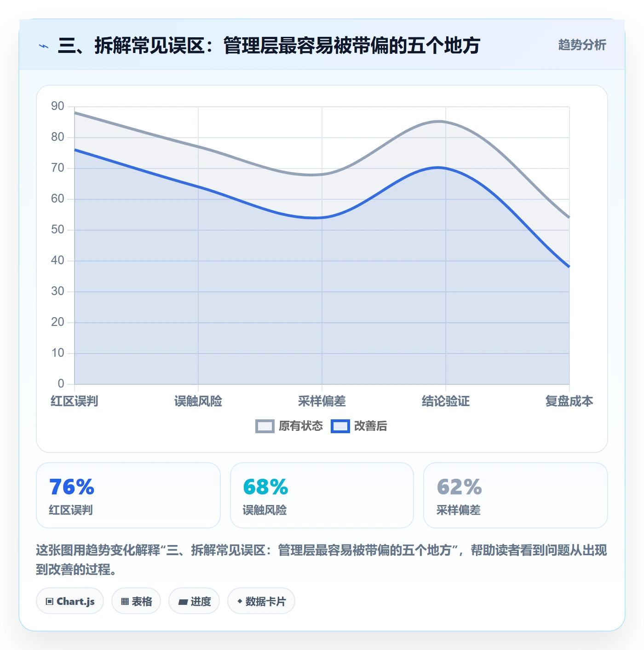The width and height of the screenshot is (644, 650).
Task: Open the 76% 红区误判 stat card
Action: coord(128,495)
